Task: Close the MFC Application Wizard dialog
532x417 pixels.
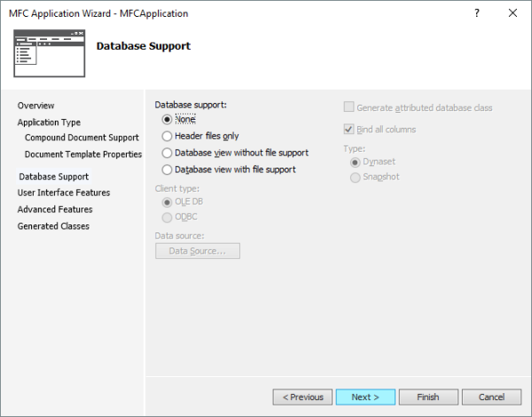Action: click(512, 13)
